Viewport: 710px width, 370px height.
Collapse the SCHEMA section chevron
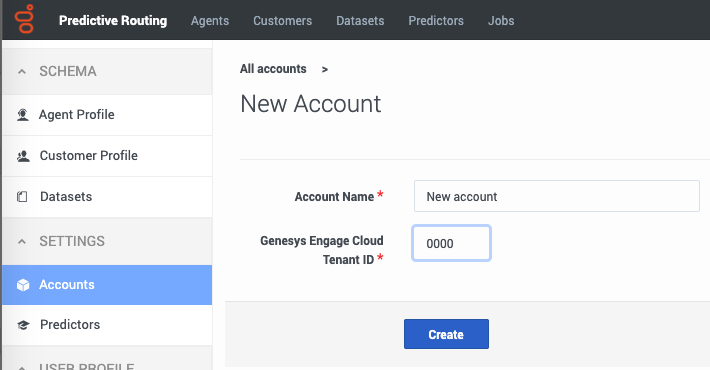point(22,72)
